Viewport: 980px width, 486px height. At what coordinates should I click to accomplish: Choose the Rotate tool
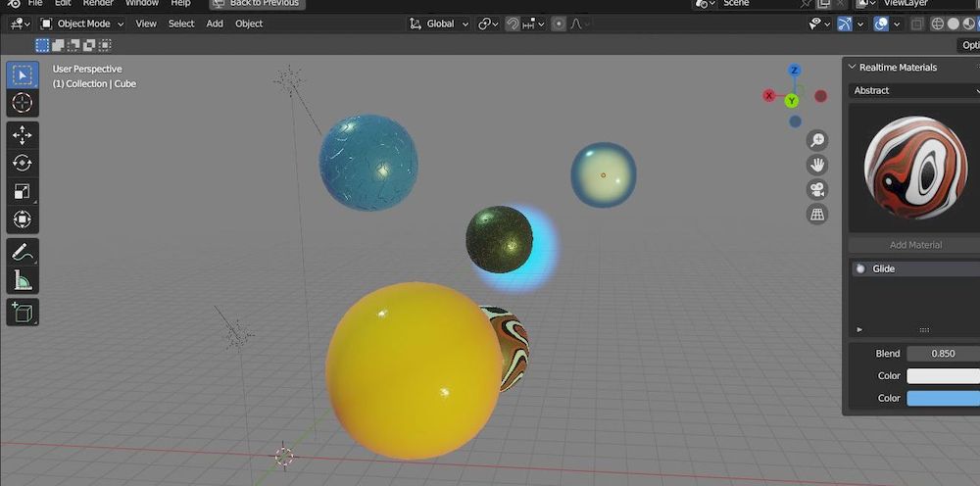pos(23,163)
